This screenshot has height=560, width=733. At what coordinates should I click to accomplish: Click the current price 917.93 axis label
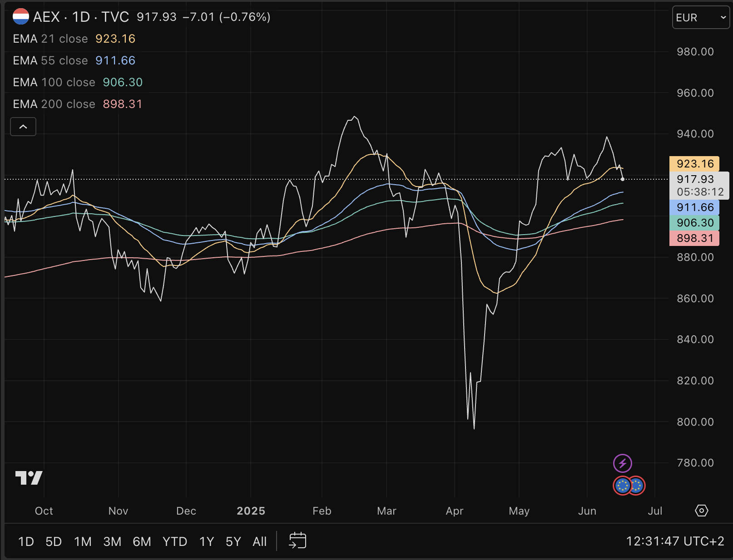pos(695,179)
